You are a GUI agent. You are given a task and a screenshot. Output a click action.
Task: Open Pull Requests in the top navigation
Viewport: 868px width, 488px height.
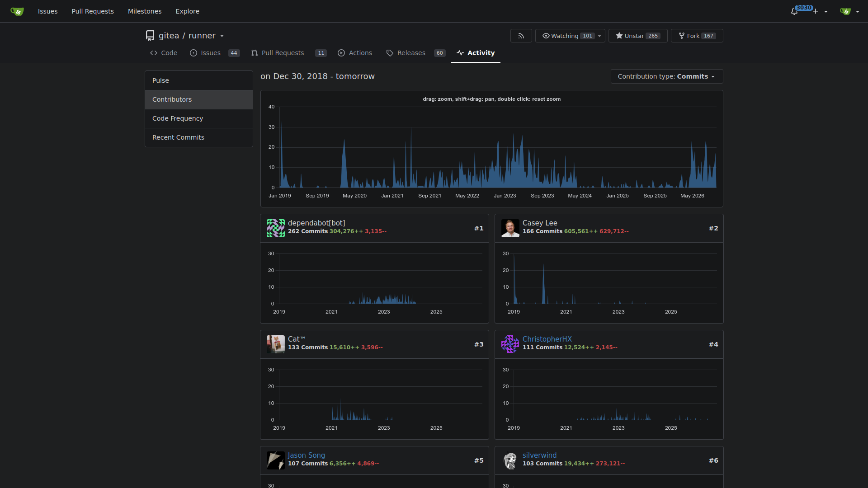(x=93, y=11)
